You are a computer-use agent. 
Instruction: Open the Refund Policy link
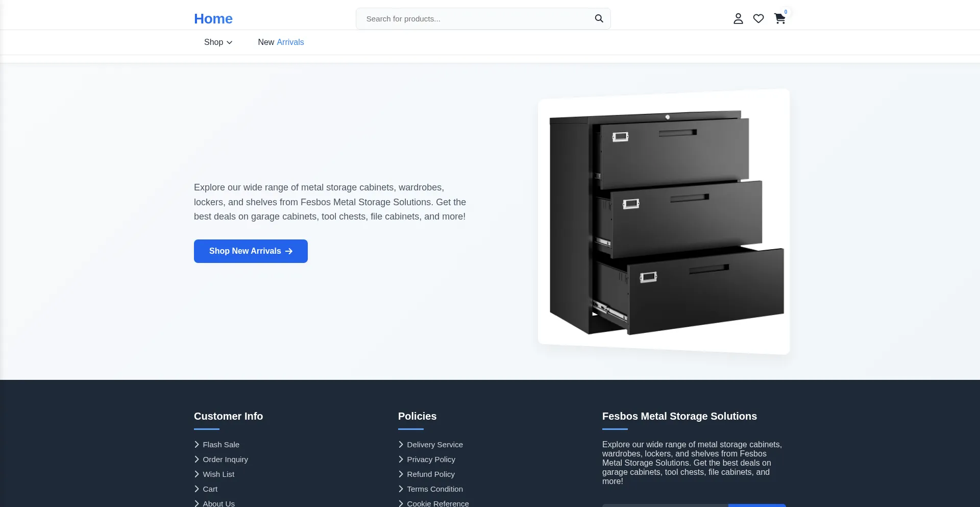(x=430, y=474)
